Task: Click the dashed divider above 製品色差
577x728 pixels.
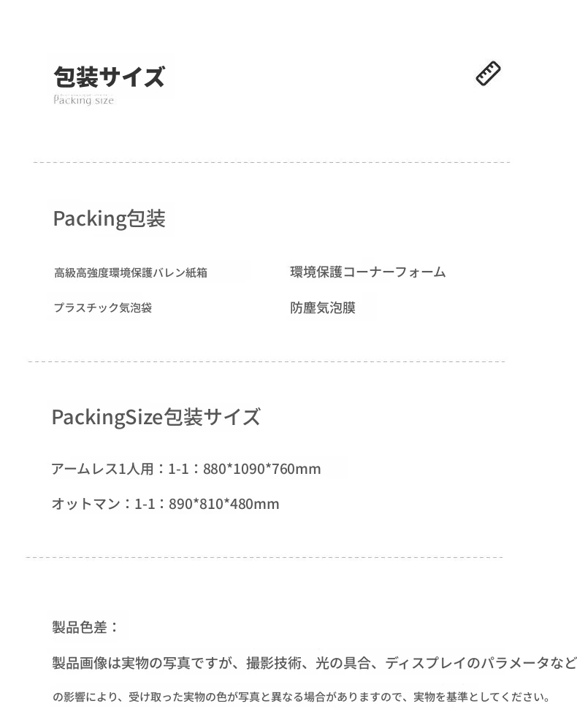Action: 264,557
